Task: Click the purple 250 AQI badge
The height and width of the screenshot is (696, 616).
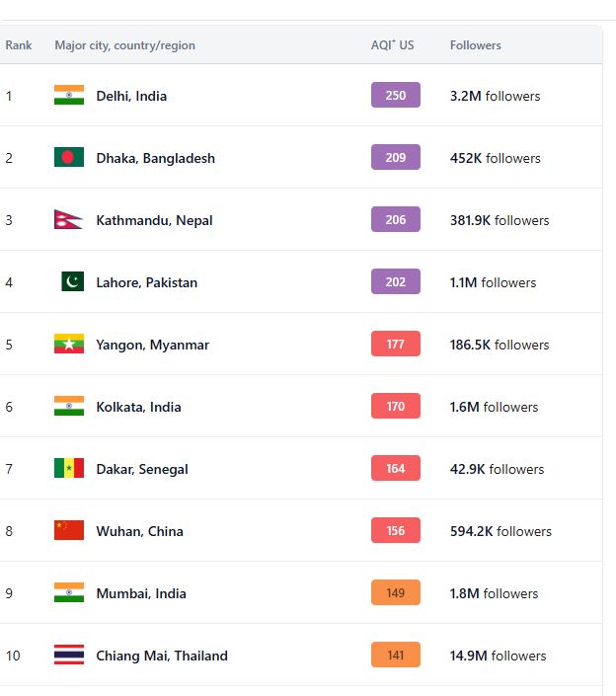Action: click(396, 96)
